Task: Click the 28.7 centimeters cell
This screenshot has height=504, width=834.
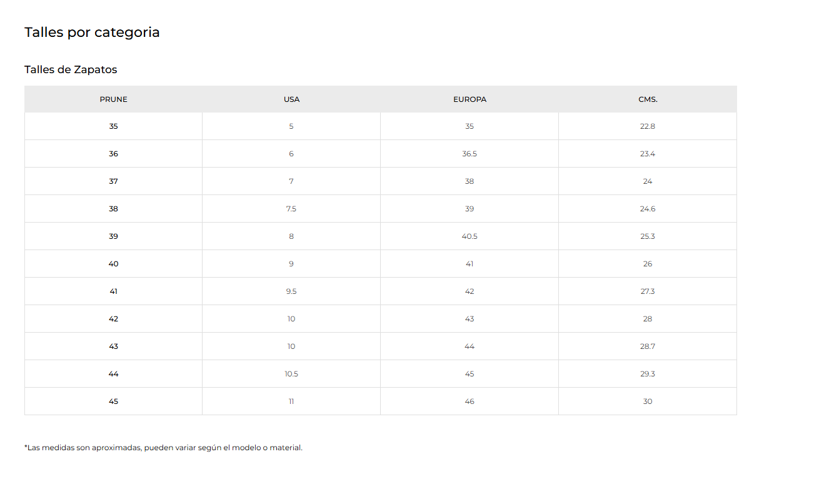Action: (x=648, y=346)
